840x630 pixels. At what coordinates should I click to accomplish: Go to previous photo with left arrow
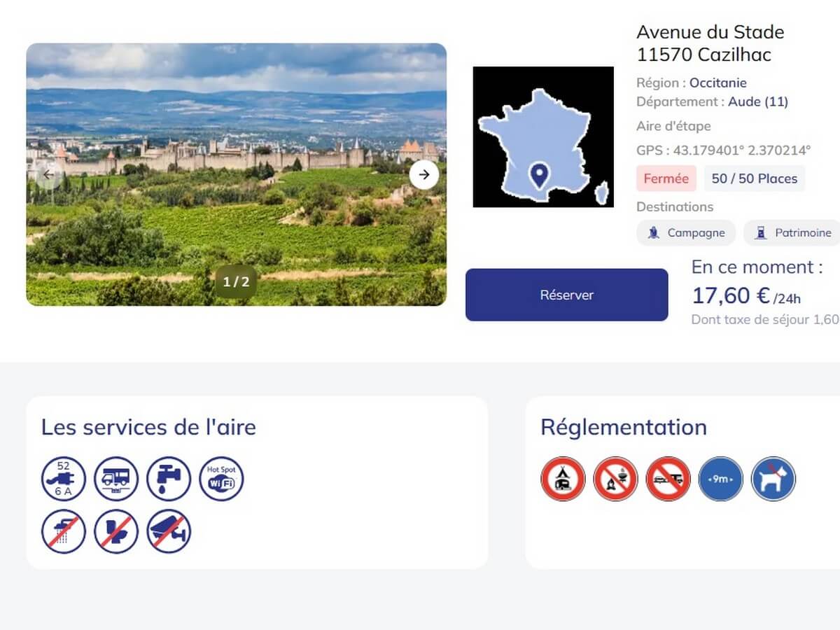pyautogui.click(x=48, y=174)
